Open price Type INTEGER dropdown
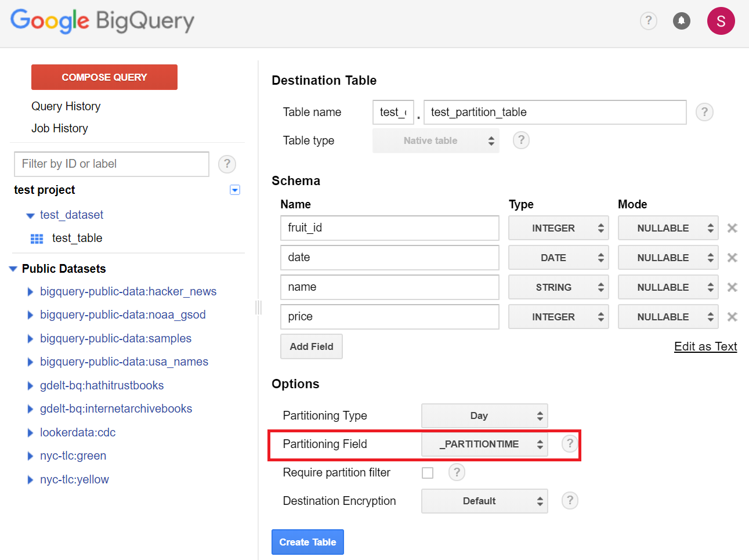749x560 pixels. coord(559,317)
